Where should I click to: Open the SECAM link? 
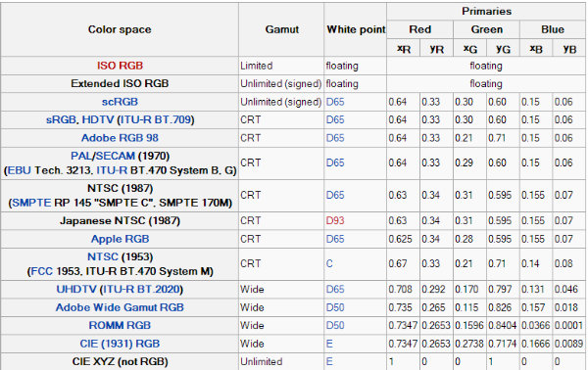[x=115, y=156]
